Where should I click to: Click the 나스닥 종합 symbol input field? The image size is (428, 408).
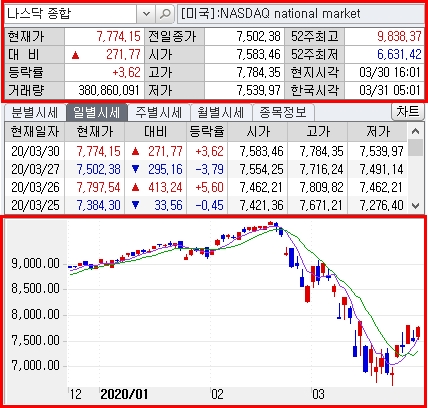click(70, 14)
